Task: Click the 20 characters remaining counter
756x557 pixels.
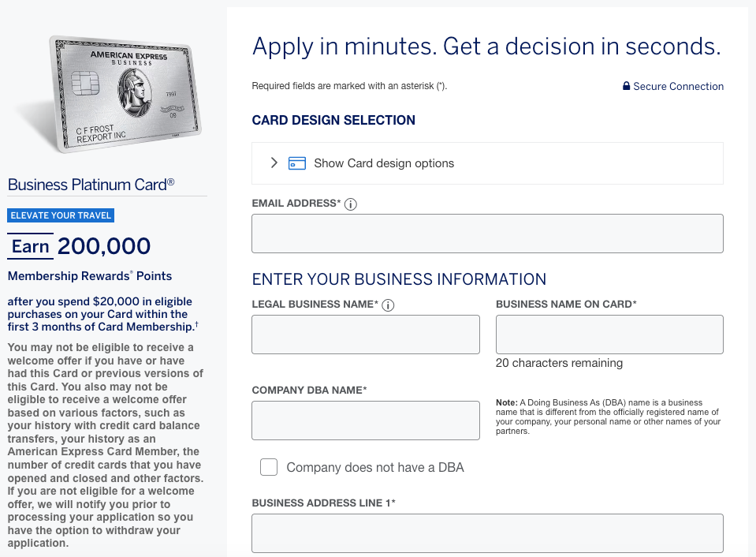Action: tap(558, 363)
